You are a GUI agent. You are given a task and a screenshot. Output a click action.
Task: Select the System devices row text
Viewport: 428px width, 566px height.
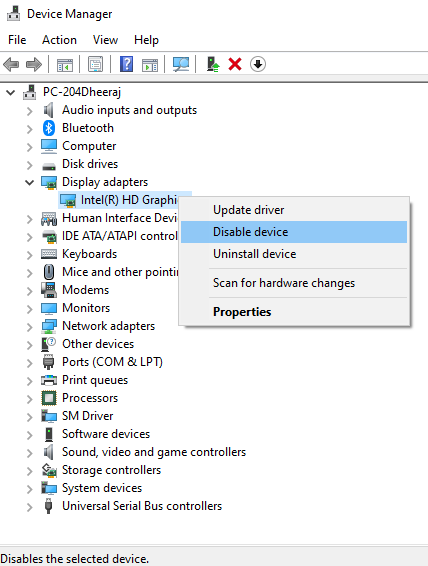(102, 488)
